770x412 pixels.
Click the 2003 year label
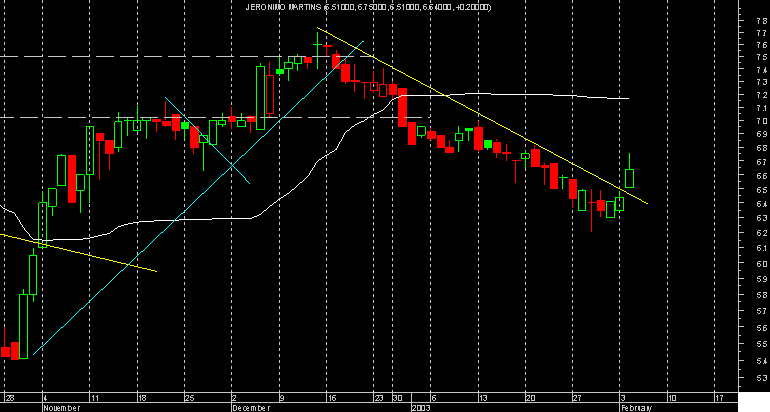(420, 408)
